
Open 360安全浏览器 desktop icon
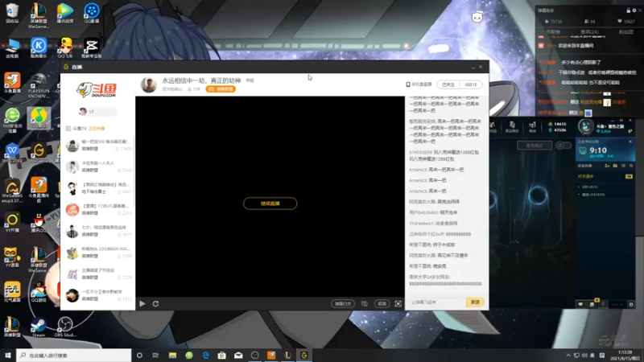coord(12,120)
